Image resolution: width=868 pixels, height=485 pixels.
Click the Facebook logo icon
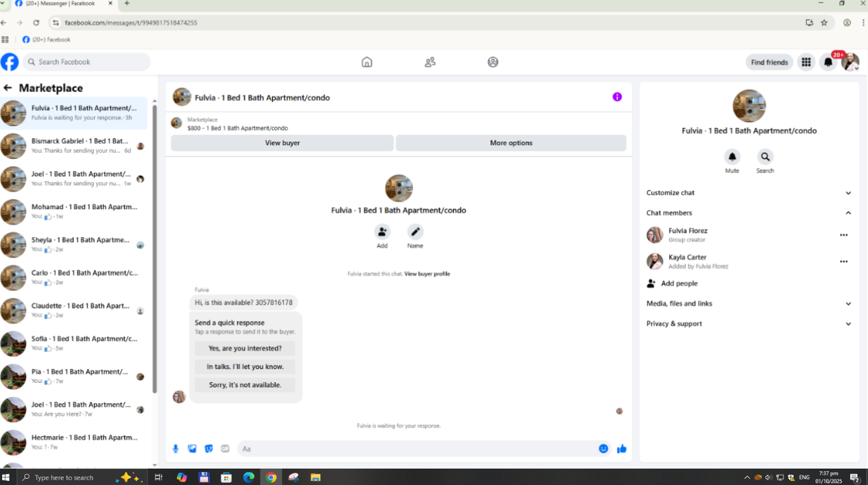tap(10, 62)
